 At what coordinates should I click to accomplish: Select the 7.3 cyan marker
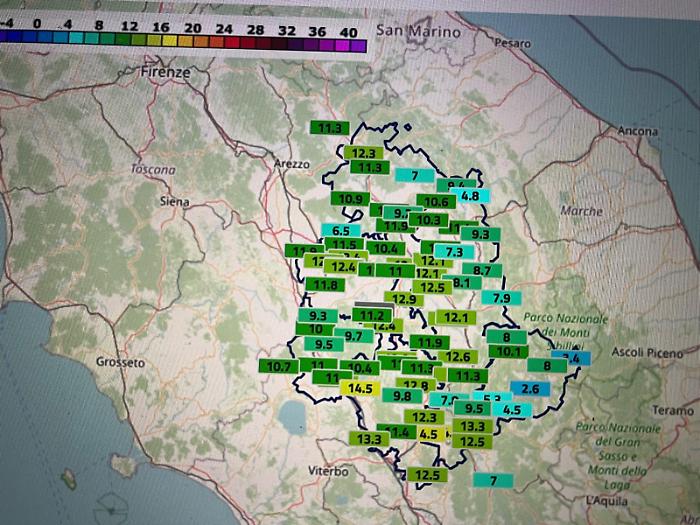click(x=453, y=252)
